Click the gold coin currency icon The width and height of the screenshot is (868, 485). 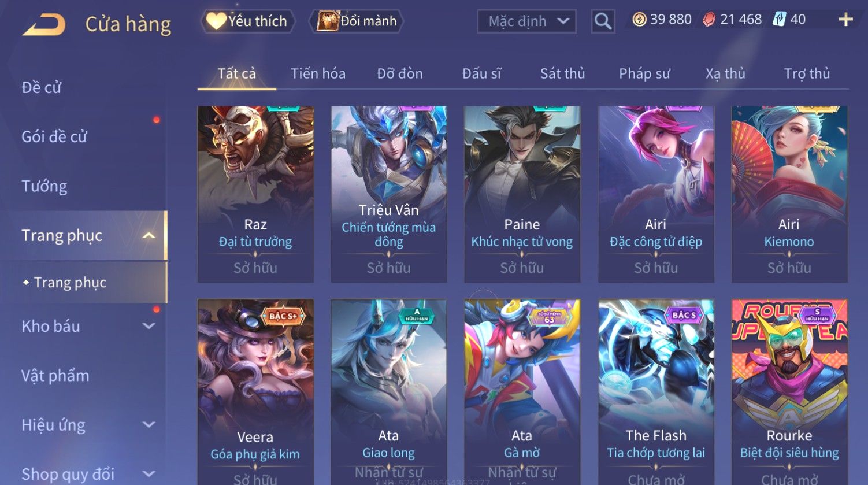click(x=639, y=20)
